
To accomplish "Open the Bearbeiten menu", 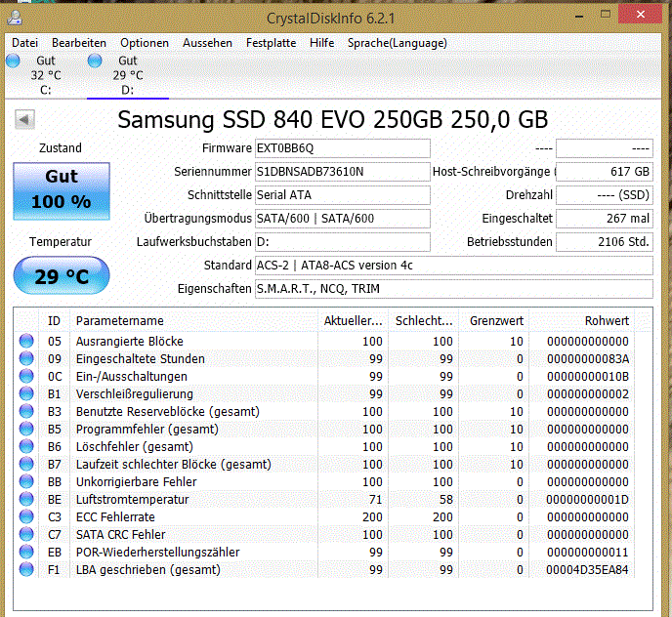I will click(79, 43).
